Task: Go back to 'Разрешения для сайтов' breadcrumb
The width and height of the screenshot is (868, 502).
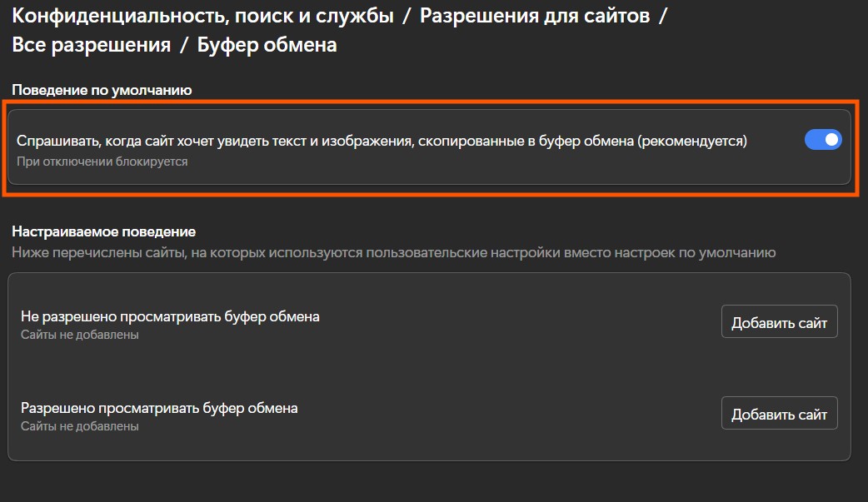Action: [x=534, y=15]
